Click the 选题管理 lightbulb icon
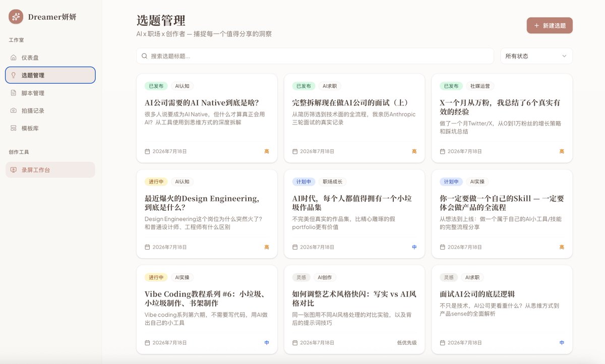605x364 pixels. click(14, 75)
